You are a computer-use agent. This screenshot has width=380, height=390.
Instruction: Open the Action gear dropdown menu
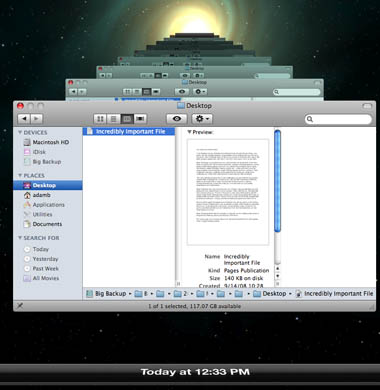[202, 119]
